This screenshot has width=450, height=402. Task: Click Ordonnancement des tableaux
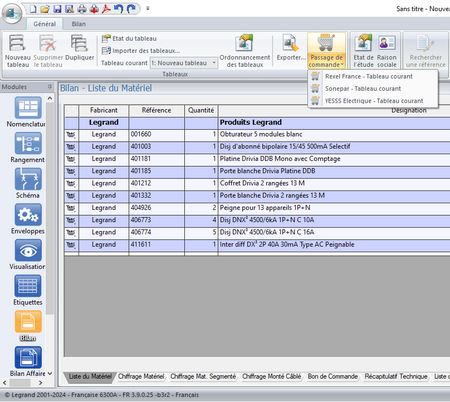pyautogui.click(x=245, y=51)
